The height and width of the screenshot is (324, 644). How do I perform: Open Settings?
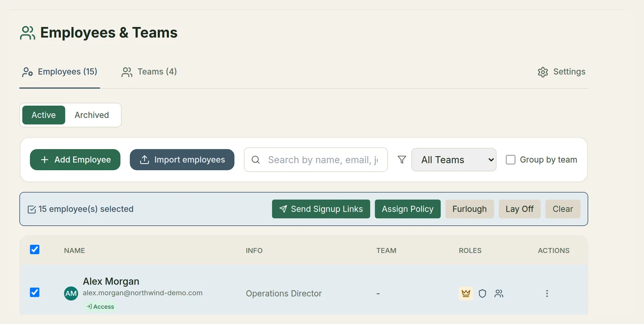pyautogui.click(x=562, y=72)
